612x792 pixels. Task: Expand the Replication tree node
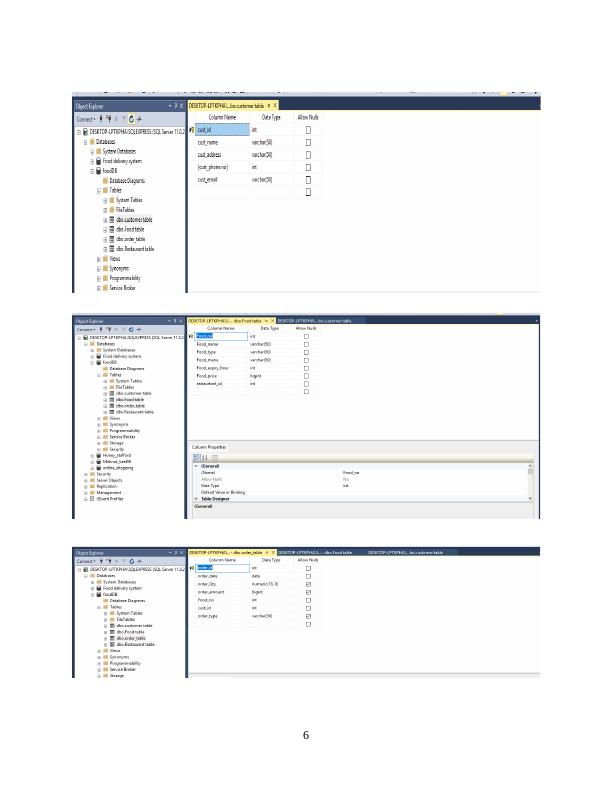tap(85, 488)
